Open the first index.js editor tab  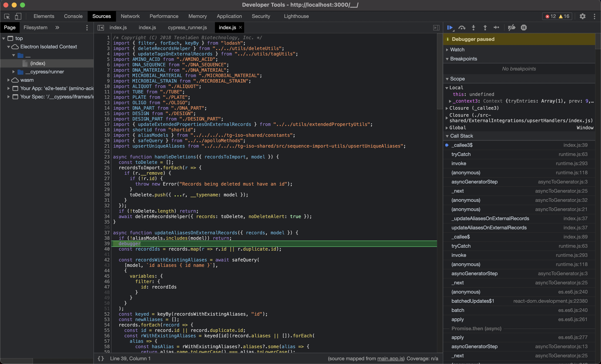(118, 28)
